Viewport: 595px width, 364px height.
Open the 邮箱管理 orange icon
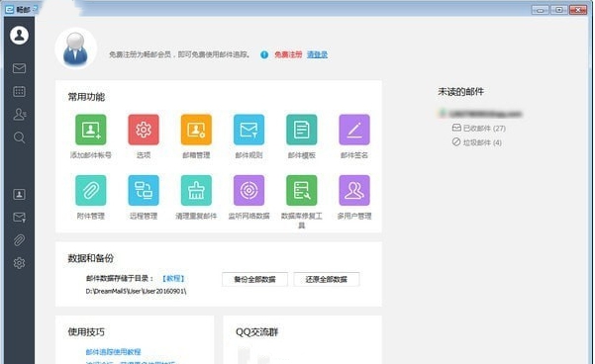click(x=196, y=130)
